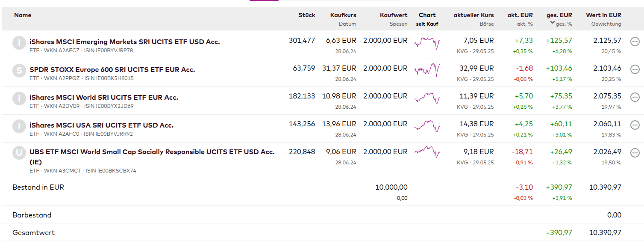The image size is (644, 244).
Task: Sort by the Stück column header
Action: point(306,15)
